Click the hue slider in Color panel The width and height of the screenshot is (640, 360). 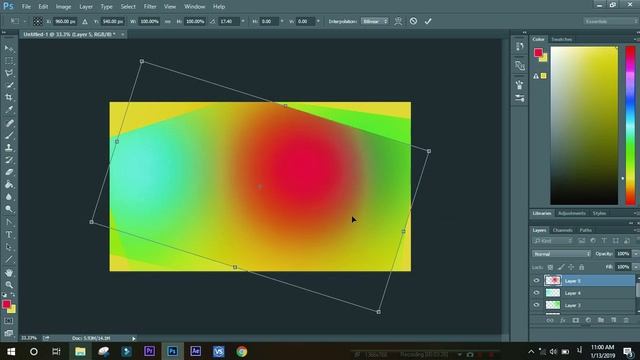[631, 125]
